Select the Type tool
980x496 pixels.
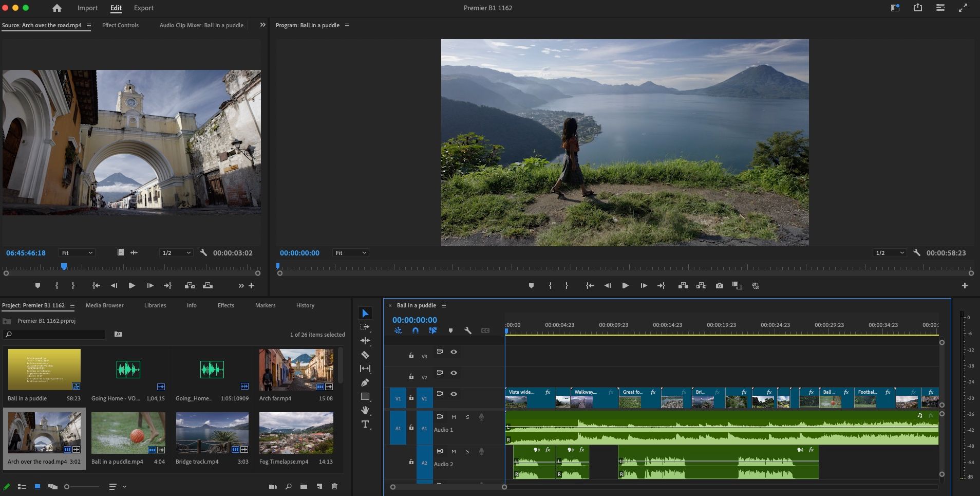365,424
